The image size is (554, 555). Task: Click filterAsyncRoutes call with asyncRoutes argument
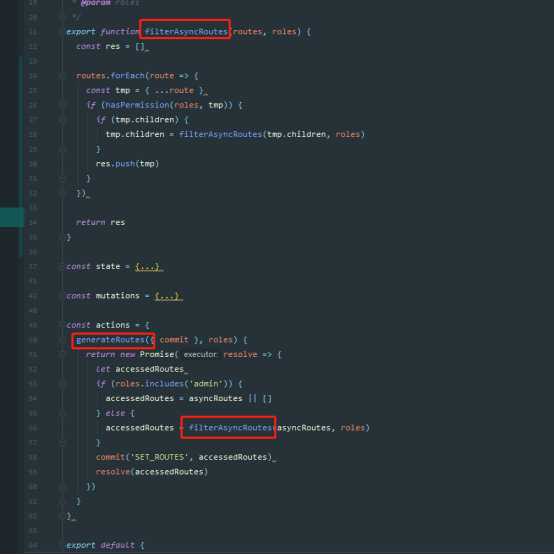click(230, 428)
